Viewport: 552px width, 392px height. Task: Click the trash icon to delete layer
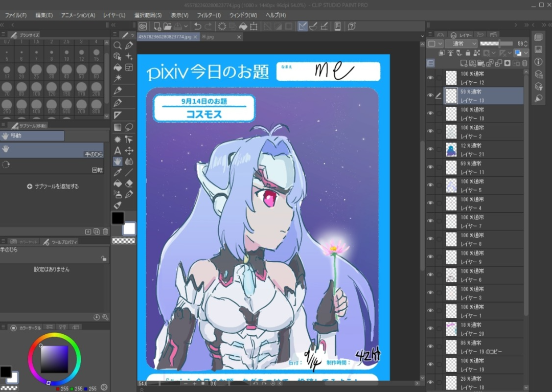(524, 63)
